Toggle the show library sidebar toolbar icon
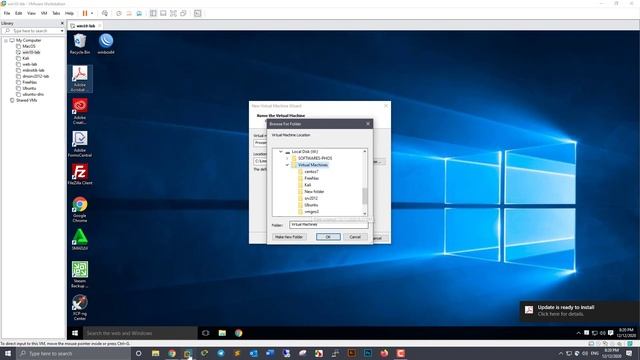The image size is (640, 360). tap(153, 13)
